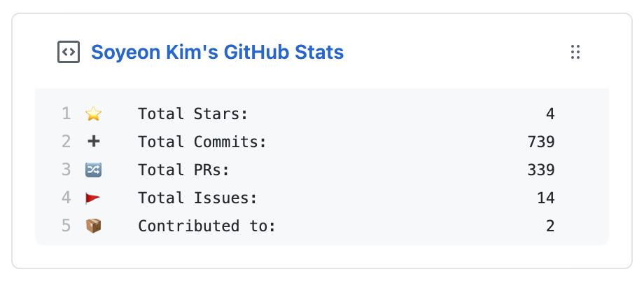The height and width of the screenshot is (286, 644).
Task: Open Soyeon Kim's GitHub Stats link
Action: (x=217, y=53)
